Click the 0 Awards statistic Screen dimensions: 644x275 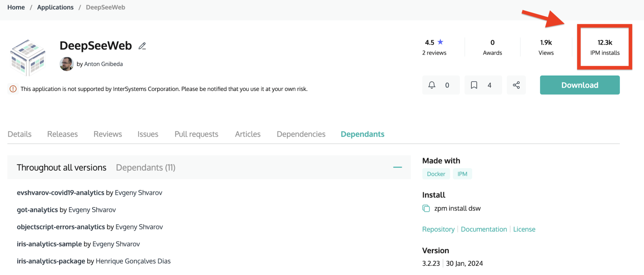(493, 48)
